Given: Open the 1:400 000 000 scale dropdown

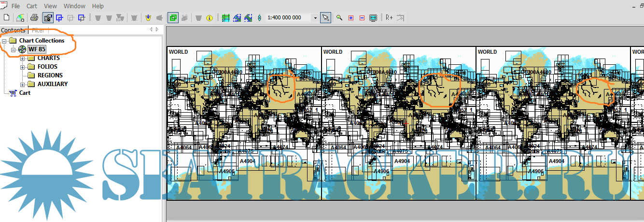Looking at the screenshot, I should click(x=315, y=18).
